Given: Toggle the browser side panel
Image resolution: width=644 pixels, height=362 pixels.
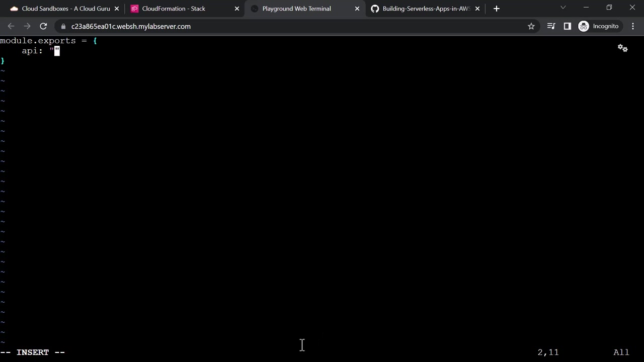Looking at the screenshot, I should (568, 26).
